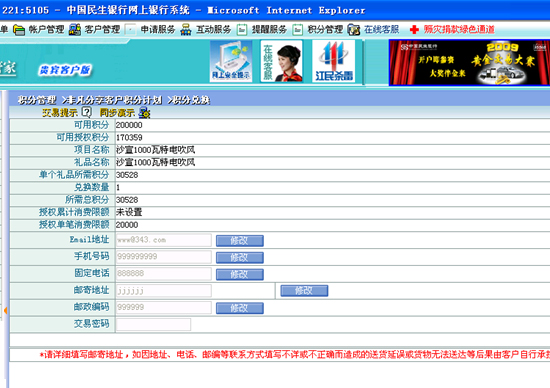Click the red cross donation icon
Image resolution: width=550 pixels, height=388 pixels.
414,30
